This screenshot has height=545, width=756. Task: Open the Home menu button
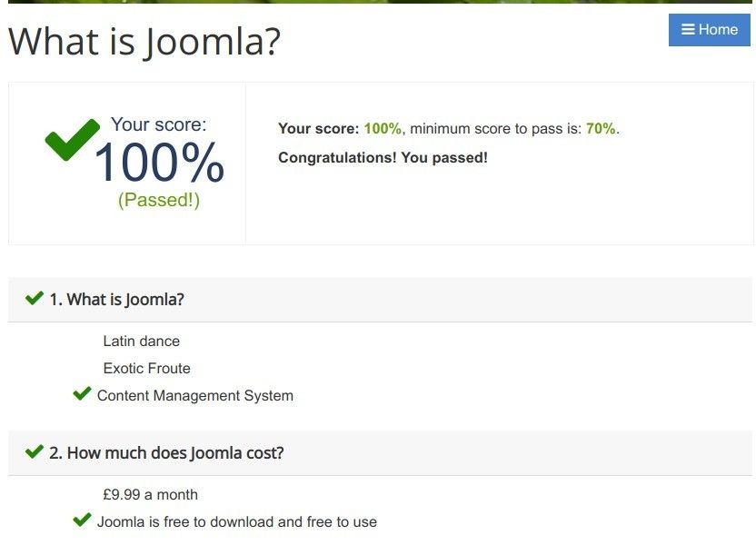click(x=710, y=30)
